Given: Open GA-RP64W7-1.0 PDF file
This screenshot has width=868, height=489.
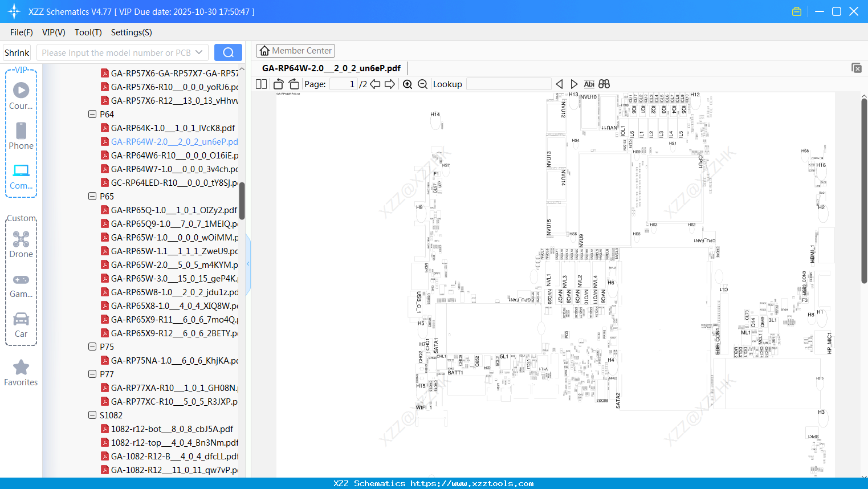Looking at the screenshot, I should (x=169, y=169).
